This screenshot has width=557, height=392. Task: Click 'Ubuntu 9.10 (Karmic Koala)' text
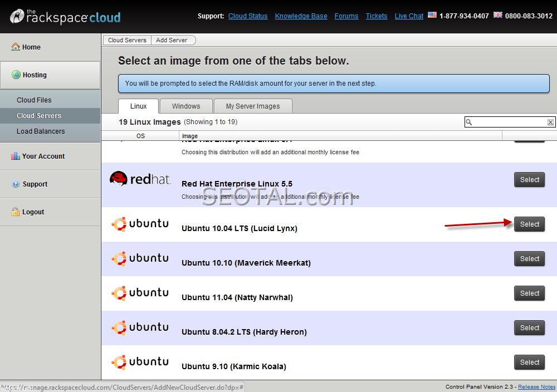coord(234,366)
